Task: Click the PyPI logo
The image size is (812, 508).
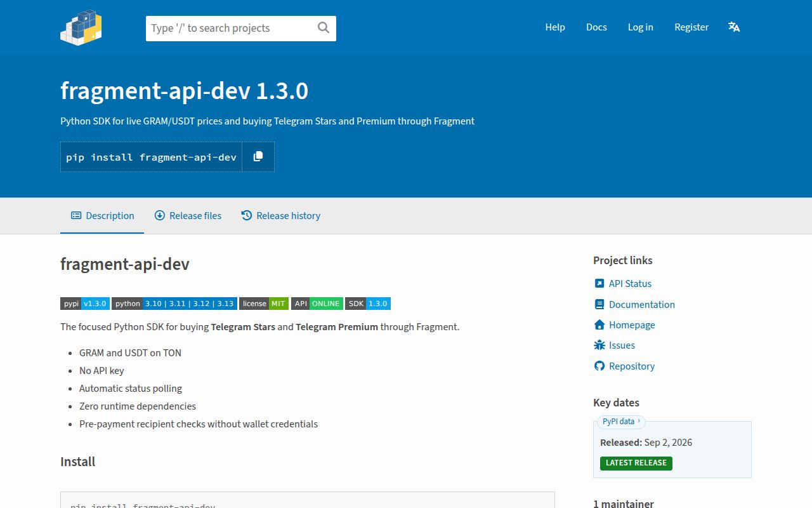Action: [x=81, y=27]
